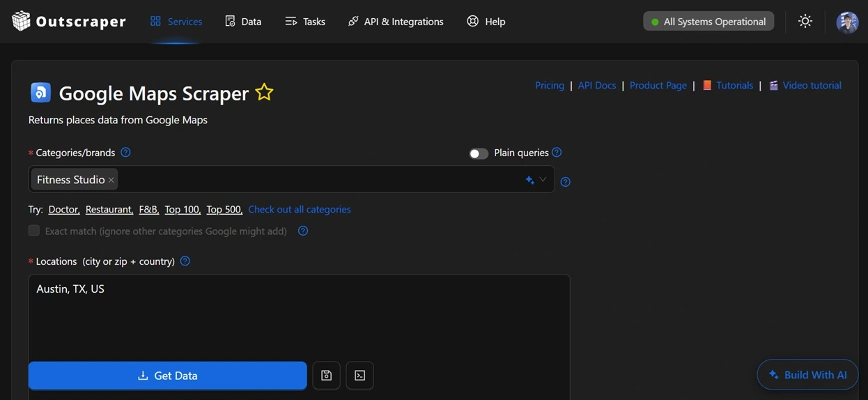Check the Exact match checkbox
The height and width of the screenshot is (400, 868).
pos(34,231)
